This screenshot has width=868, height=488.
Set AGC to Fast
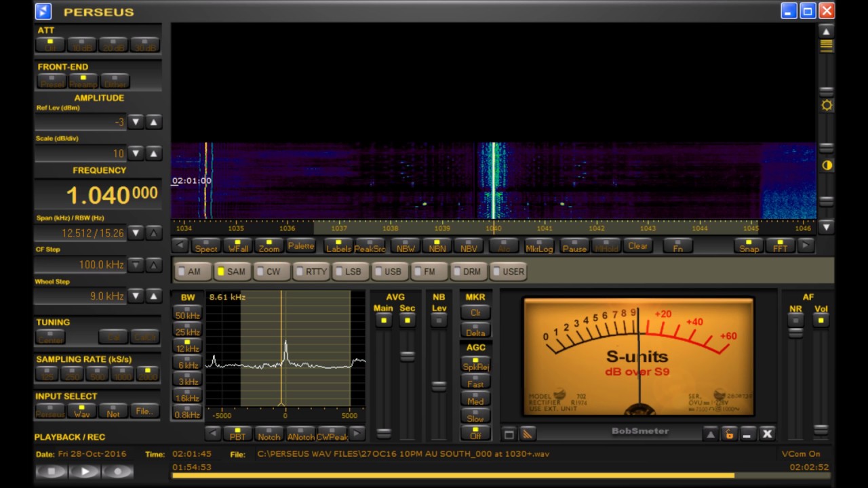(475, 382)
